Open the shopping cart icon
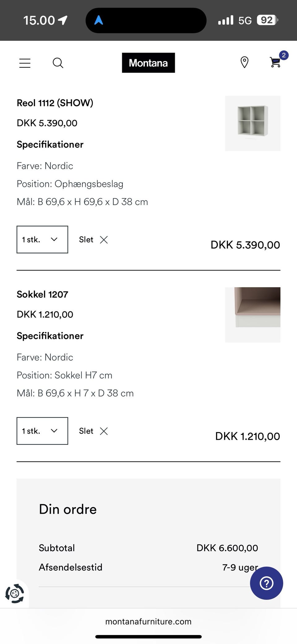Viewport: 297px width, 644px height. (x=275, y=62)
